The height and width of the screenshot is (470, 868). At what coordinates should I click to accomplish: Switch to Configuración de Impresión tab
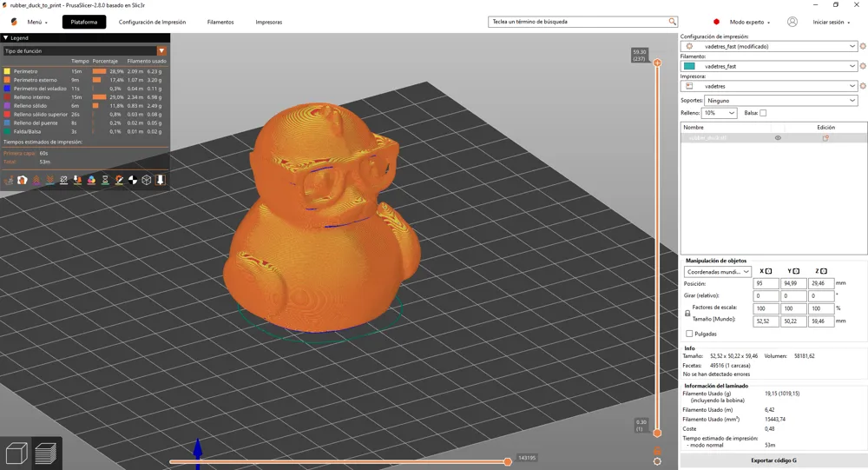point(152,23)
